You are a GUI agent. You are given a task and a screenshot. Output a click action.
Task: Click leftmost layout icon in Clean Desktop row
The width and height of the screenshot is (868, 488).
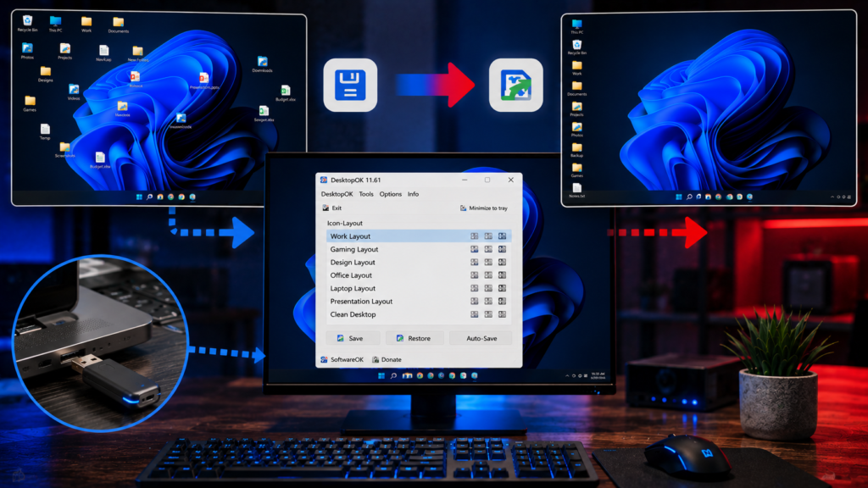click(475, 314)
